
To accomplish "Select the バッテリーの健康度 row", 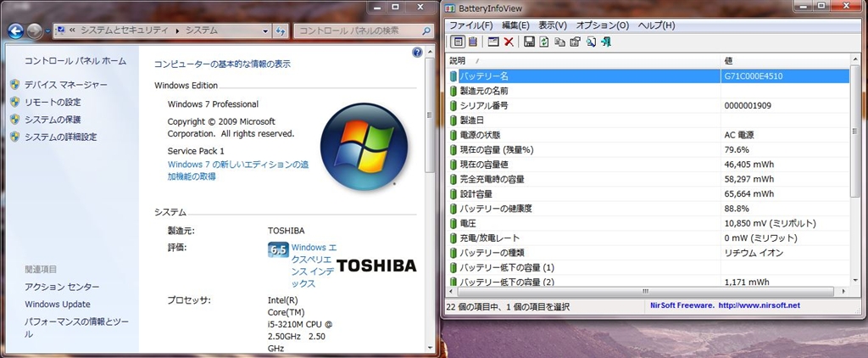I will point(648,209).
